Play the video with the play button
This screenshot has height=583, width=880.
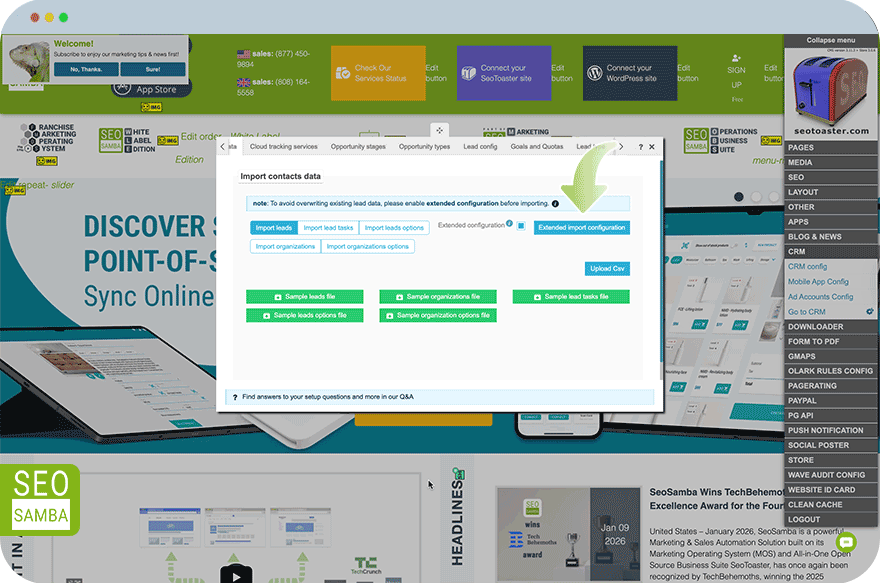coord(236,575)
